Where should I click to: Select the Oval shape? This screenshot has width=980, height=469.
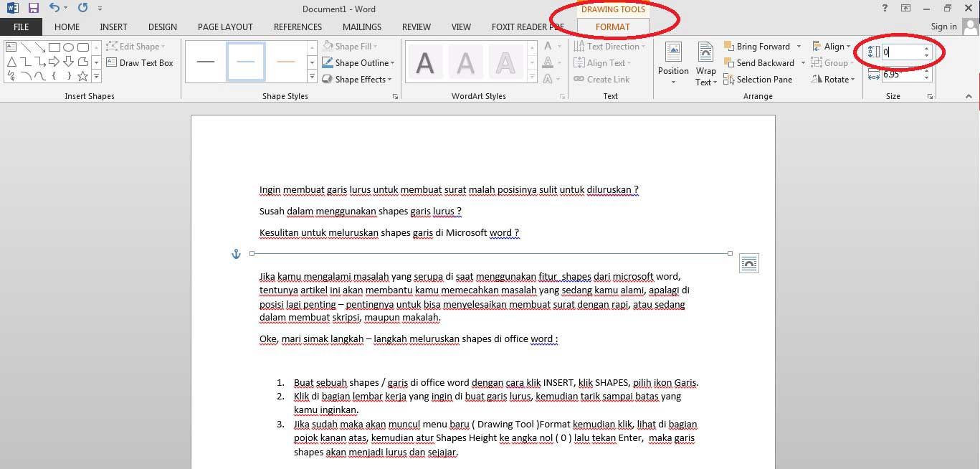(x=68, y=47)
